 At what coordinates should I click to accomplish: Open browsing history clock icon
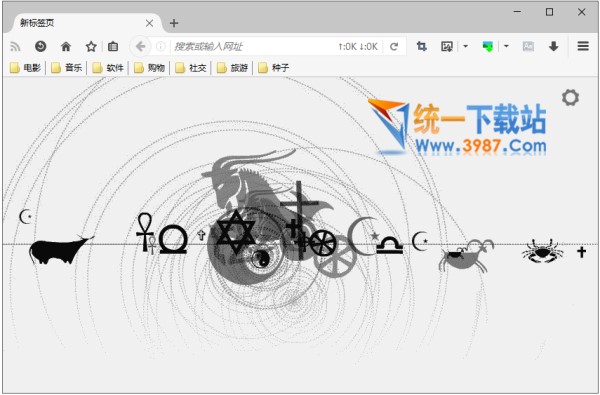coord(41,47)
